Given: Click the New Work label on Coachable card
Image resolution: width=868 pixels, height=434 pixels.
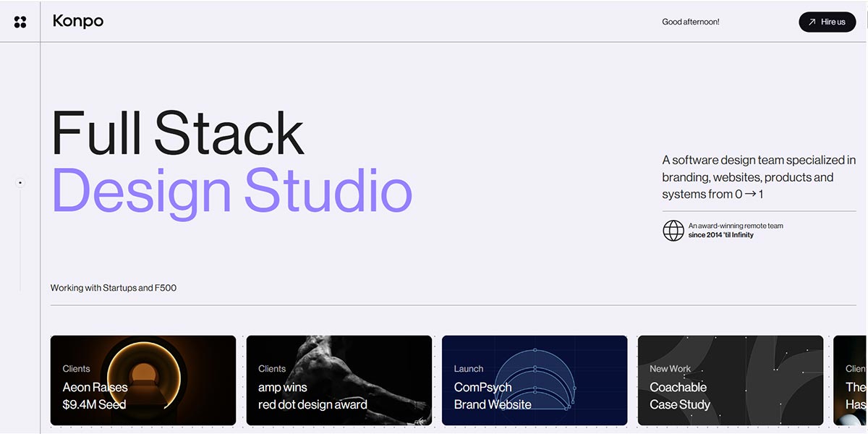Looking at the screenshot, I should click(670, 369).
